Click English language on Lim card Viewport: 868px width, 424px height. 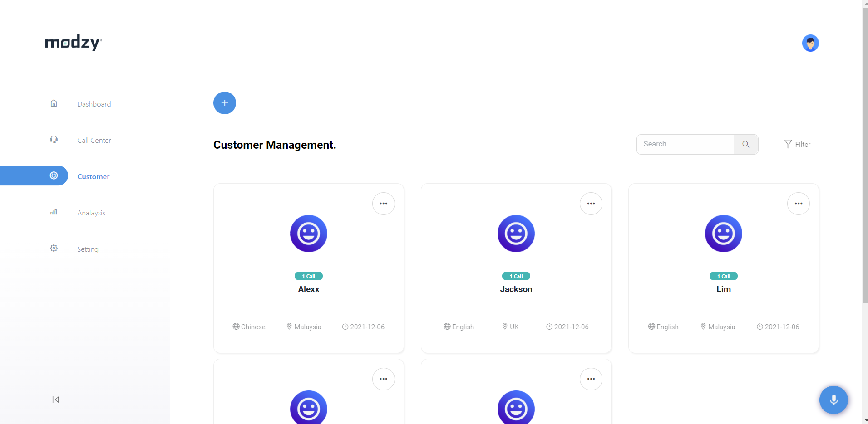[663, 327]
